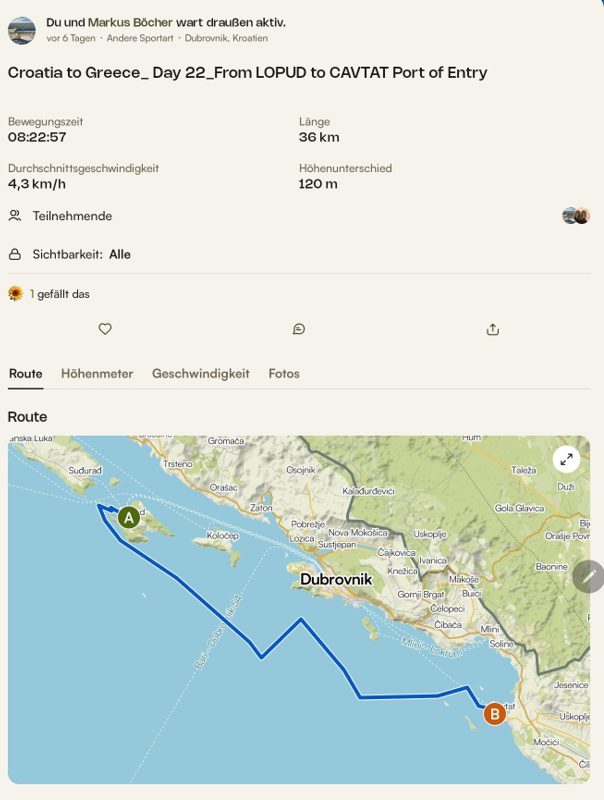Viewport: 604px width, 800px height.
Task: Open '1 gefällt das' likes list
Action: tap(60, 294)
